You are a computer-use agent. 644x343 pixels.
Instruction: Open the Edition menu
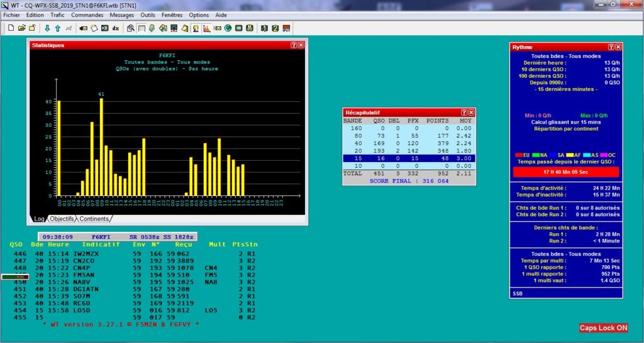35,15
